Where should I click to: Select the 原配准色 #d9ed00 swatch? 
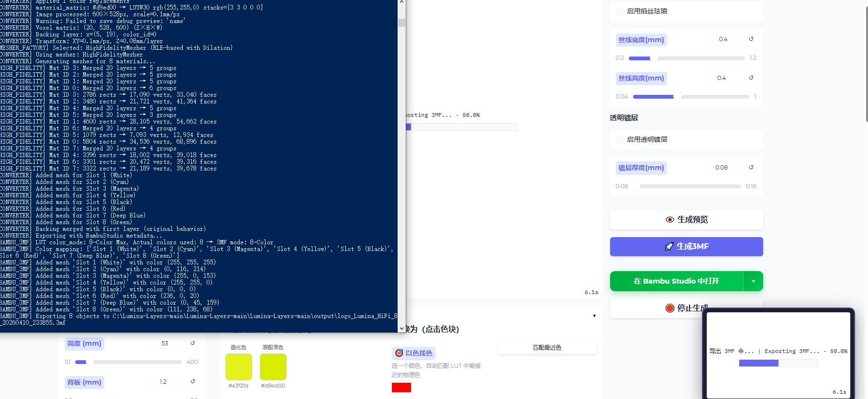273,367
